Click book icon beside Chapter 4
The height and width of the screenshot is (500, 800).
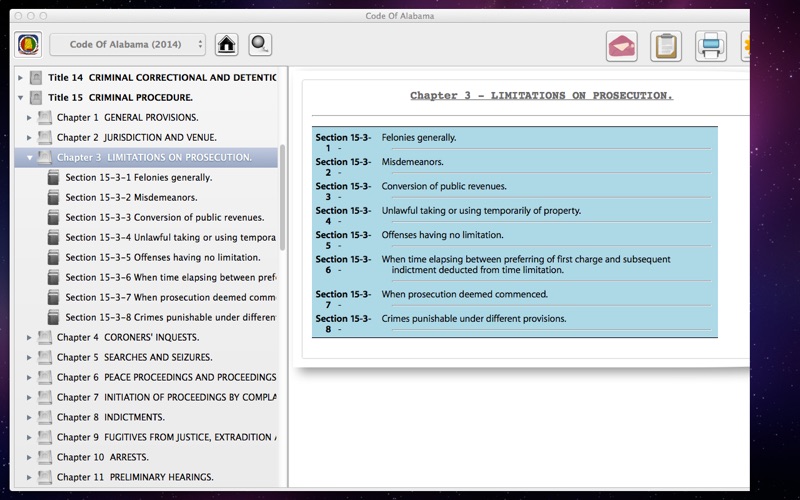pyautogui.click(x=45, y=337)
